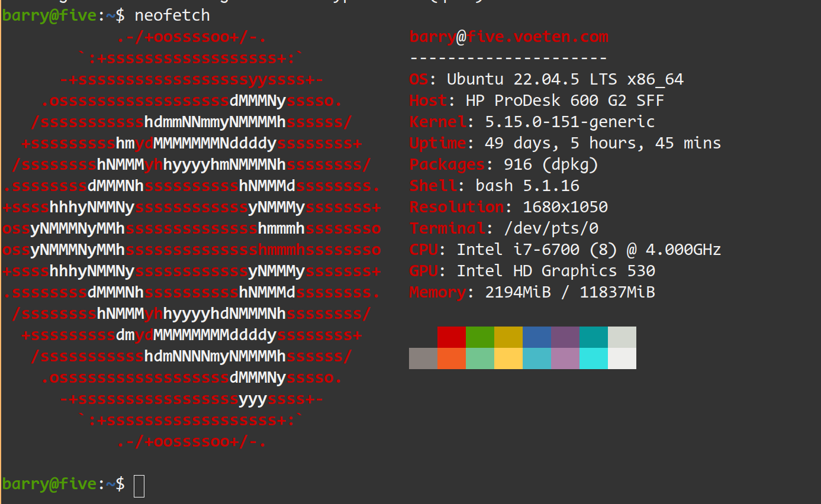Click the dark blue palette block
821x504 pixels.
click(x=537, y=337)
